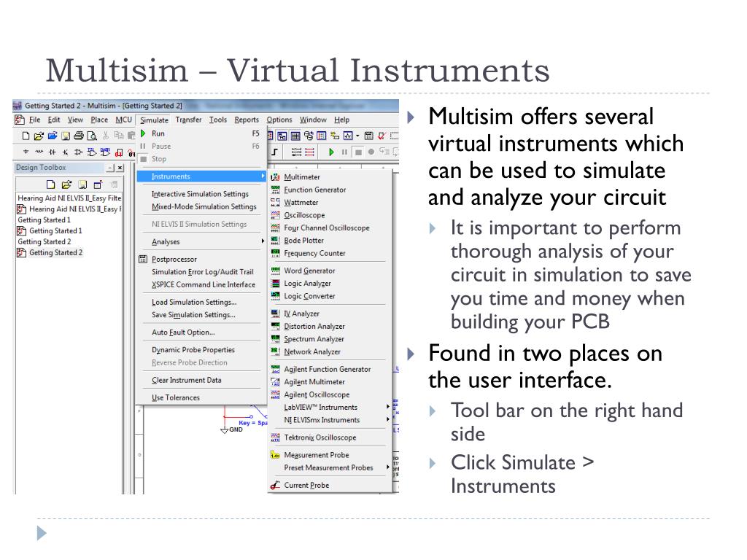The height and width of the screenshot is (560, 747).
Task: Expand the Analyses submenu
Action: 201,242
